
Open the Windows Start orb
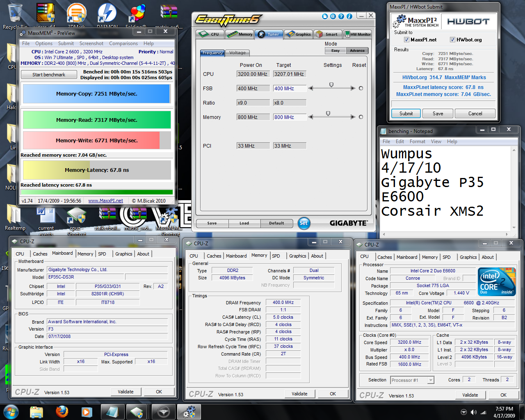pyautogui.click(x=11, y=412)
